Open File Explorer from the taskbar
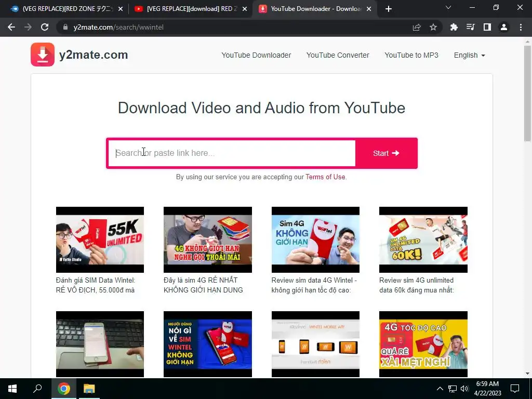The image size is (532, 399). pyautogui.click(x=89, y=389)
